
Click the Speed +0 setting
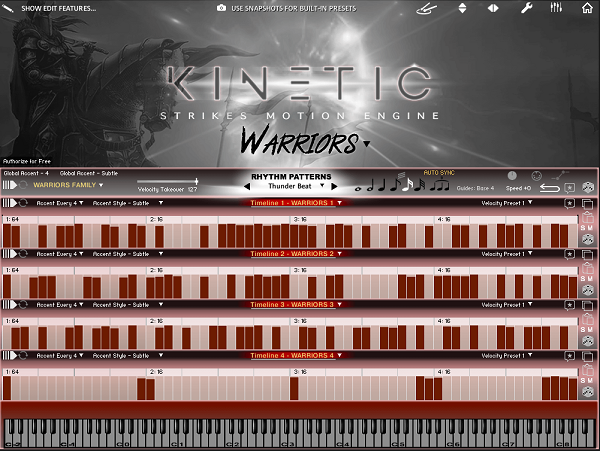[518, 188]
